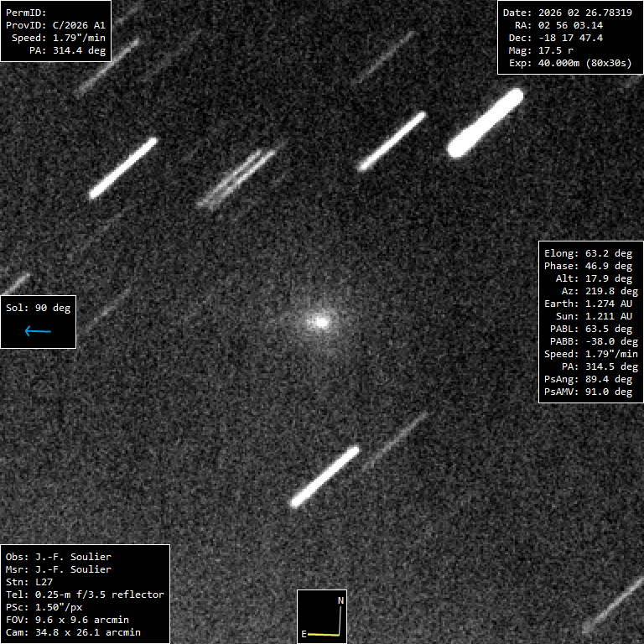Click the Earth 1.274 AU distance entry

(587, 304)
